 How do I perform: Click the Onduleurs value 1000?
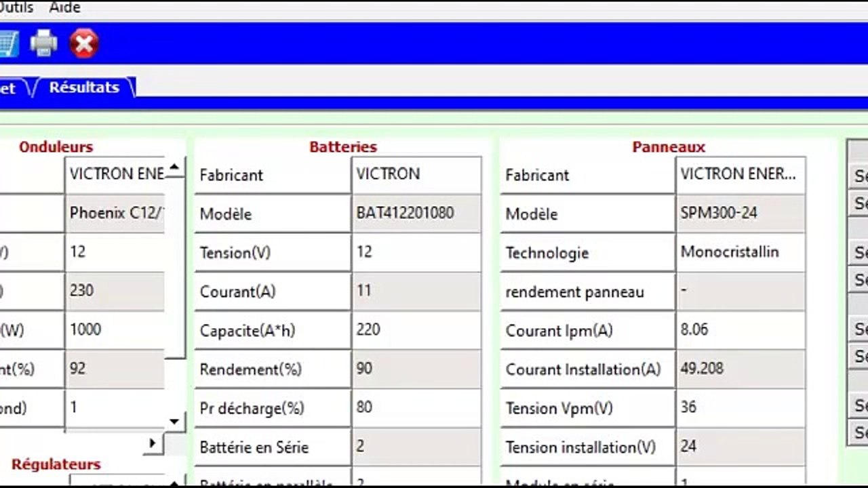115,330
